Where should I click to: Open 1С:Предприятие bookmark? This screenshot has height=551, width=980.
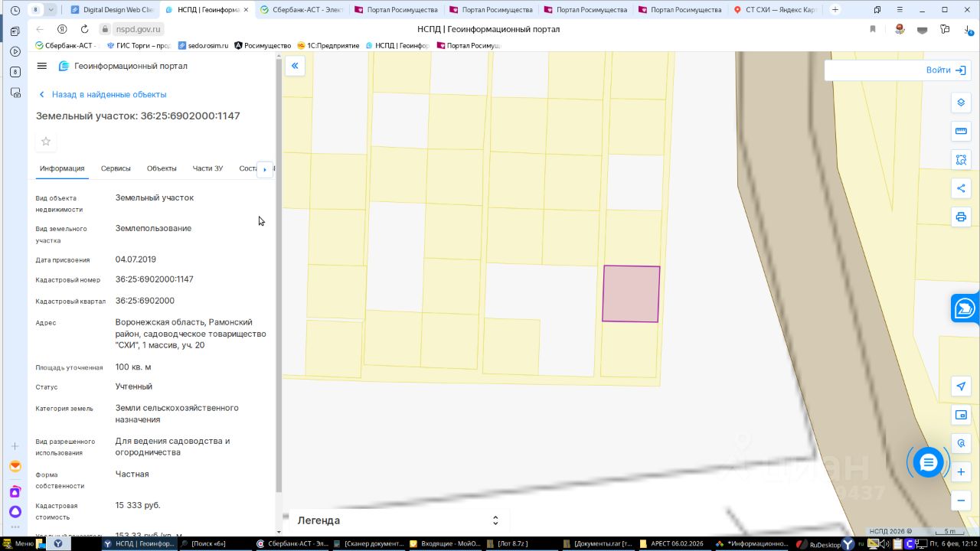328,46
